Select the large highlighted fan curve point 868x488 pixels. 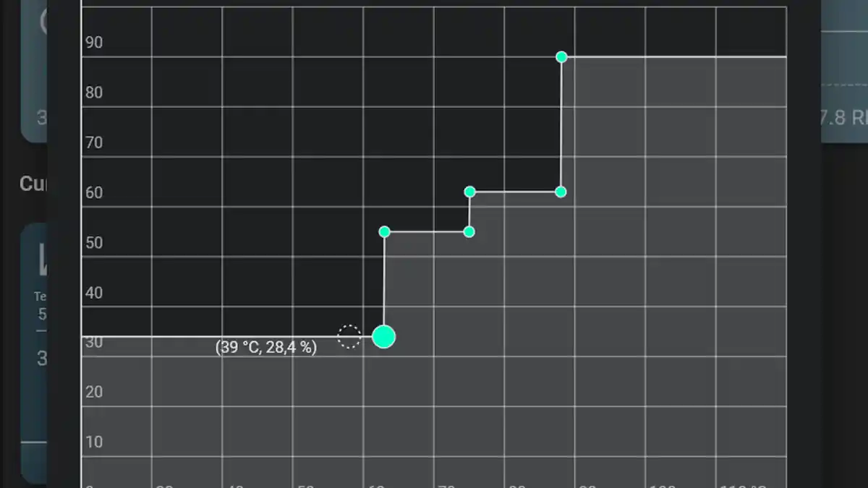383,336
